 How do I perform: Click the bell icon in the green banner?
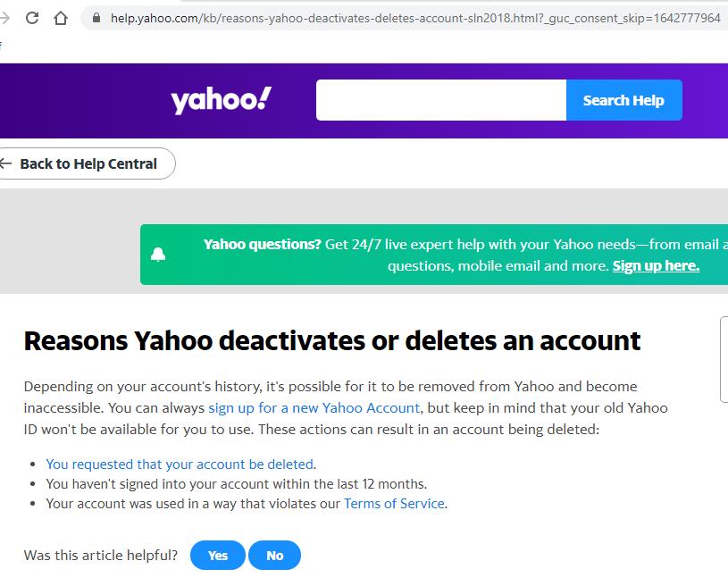[158, 255]
